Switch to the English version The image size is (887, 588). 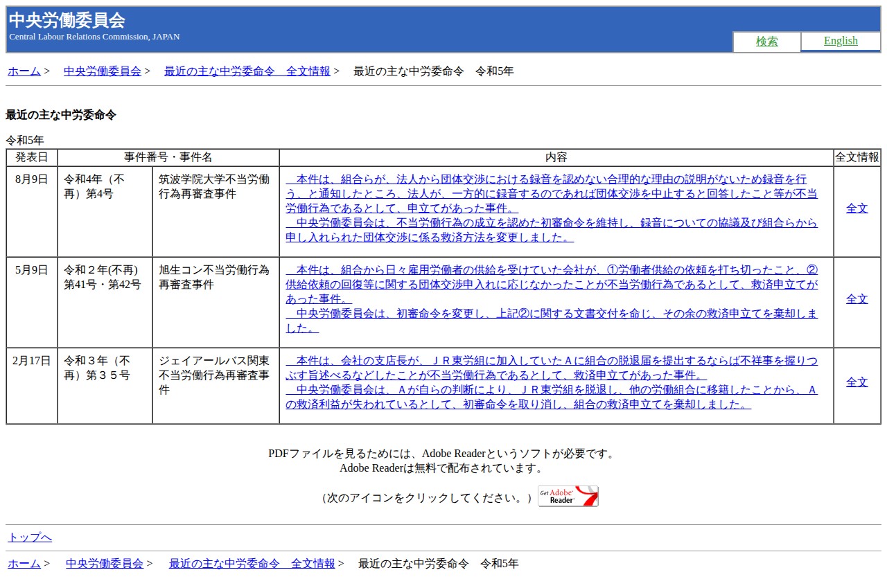click(x=841, y=41)
